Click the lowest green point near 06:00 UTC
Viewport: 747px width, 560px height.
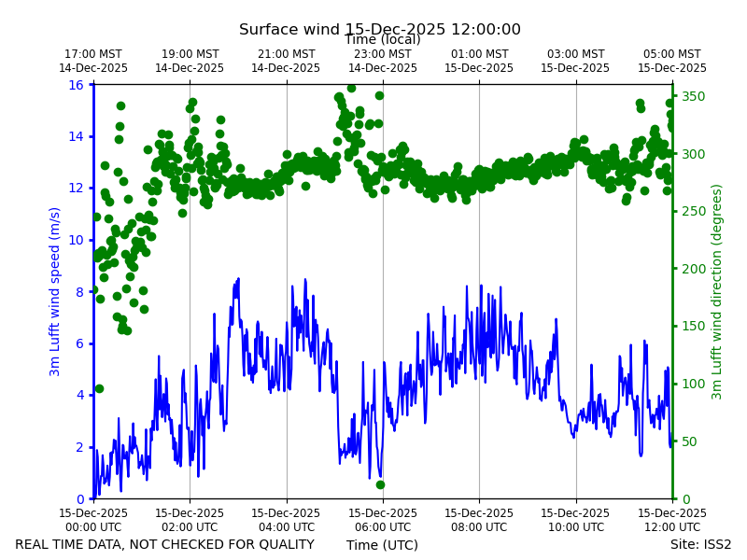(380, 484)
